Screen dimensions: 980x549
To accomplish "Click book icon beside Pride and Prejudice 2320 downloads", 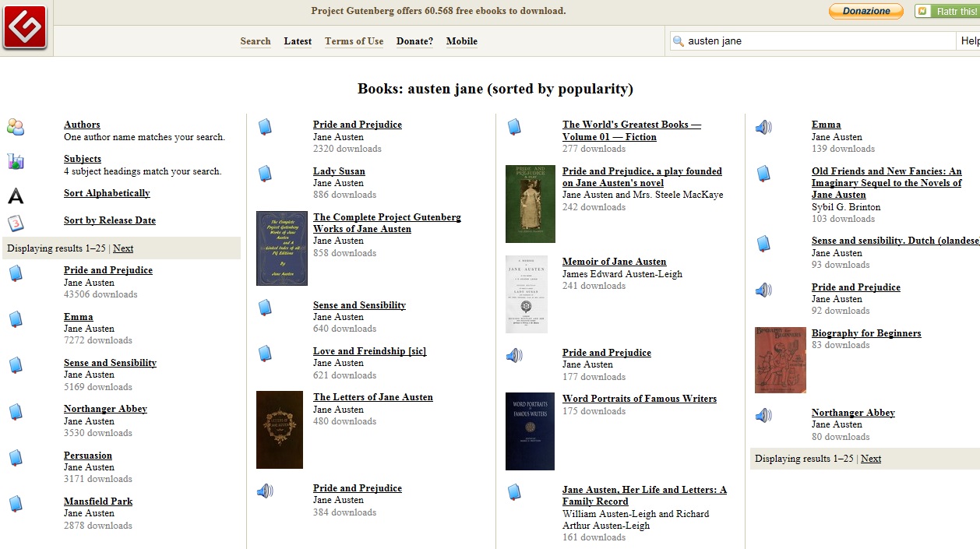I will click(x=265, y=127).
